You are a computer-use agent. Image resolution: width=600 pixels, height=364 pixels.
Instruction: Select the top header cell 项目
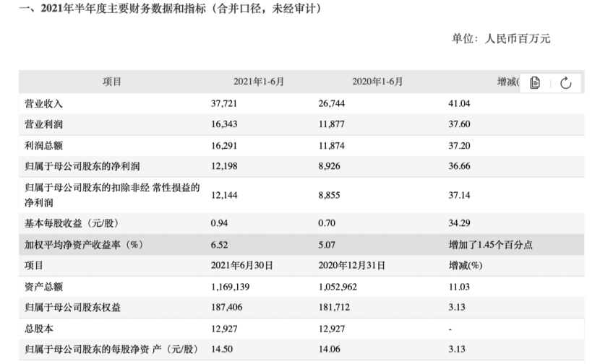[x=112, y=82]
